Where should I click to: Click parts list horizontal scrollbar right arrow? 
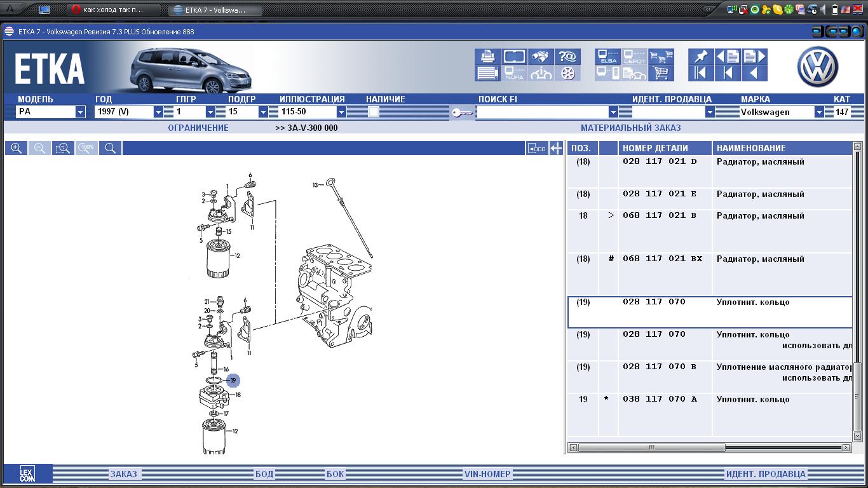[x=846, y=448]
